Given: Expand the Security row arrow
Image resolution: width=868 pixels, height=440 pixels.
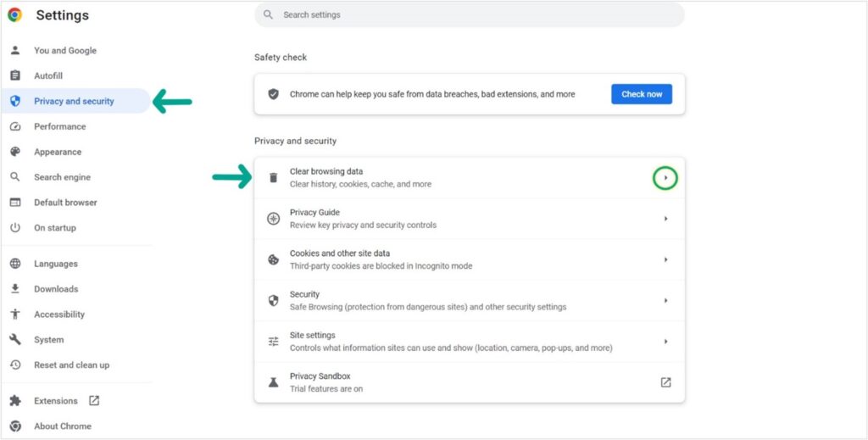Looking at the screenshot, I should click(666, 300).
